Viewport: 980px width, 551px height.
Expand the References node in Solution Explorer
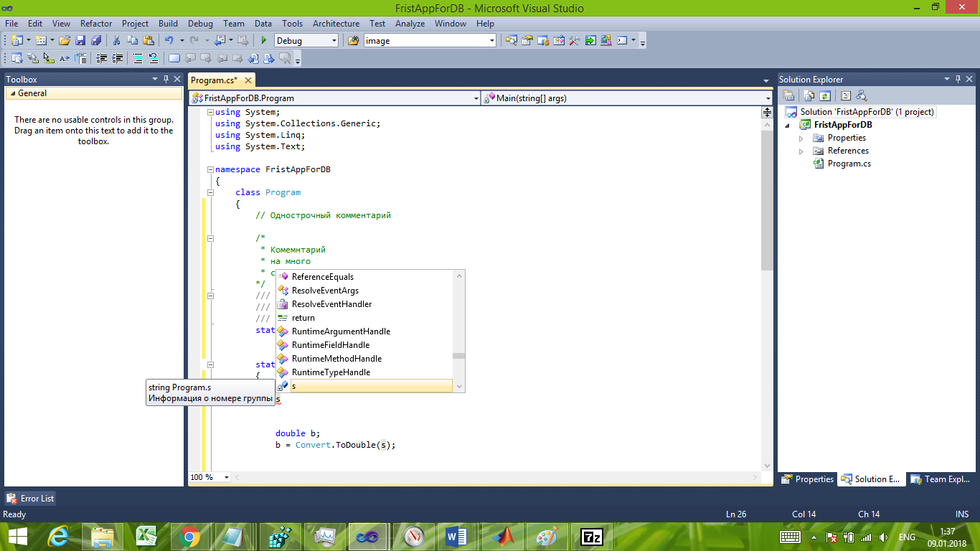801,151
